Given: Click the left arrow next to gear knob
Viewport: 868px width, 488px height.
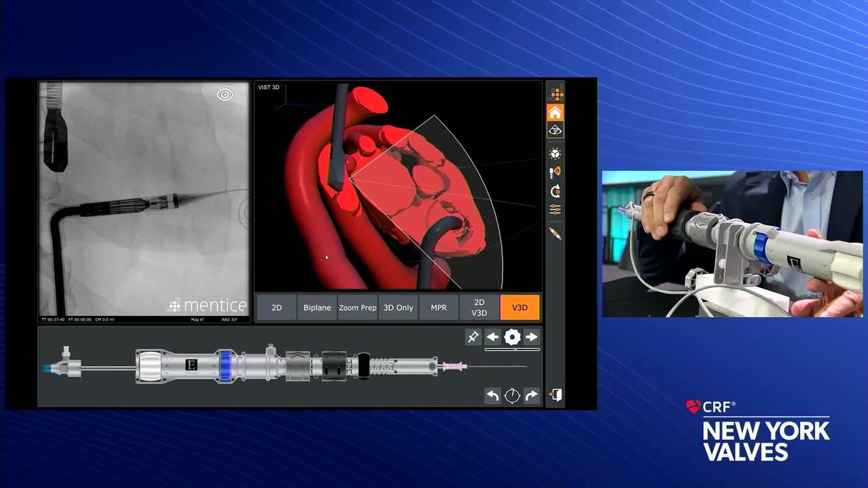Looking at the screenshot, I should point(493,337).
